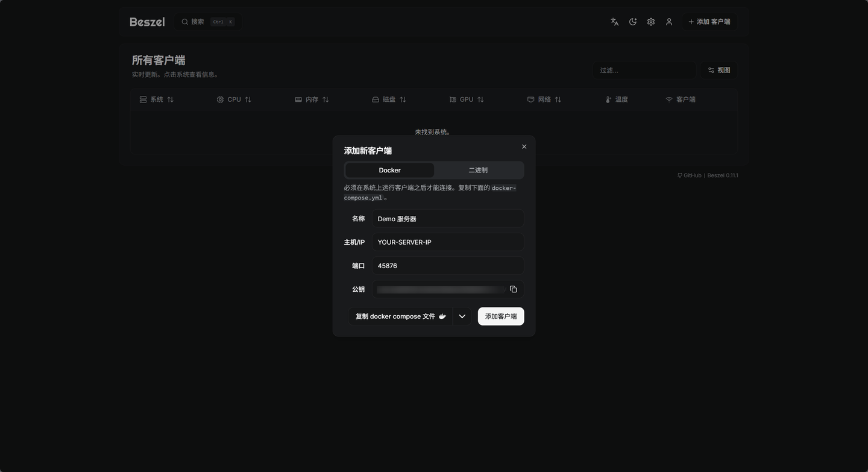Click the 端口 input showing 45876
Viewport: 868px width, 472px height.
tap(447, 265)
